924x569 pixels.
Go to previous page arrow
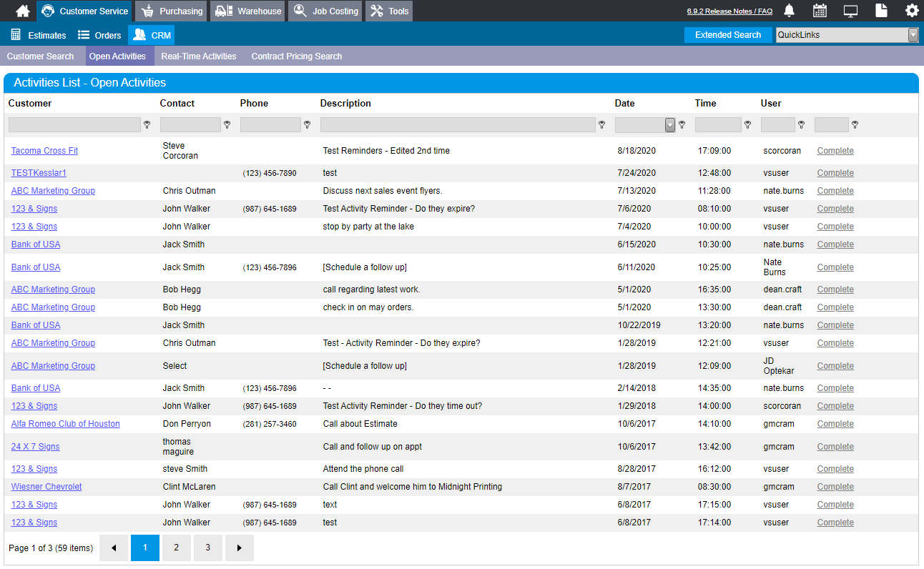click(x=114, y=548)
